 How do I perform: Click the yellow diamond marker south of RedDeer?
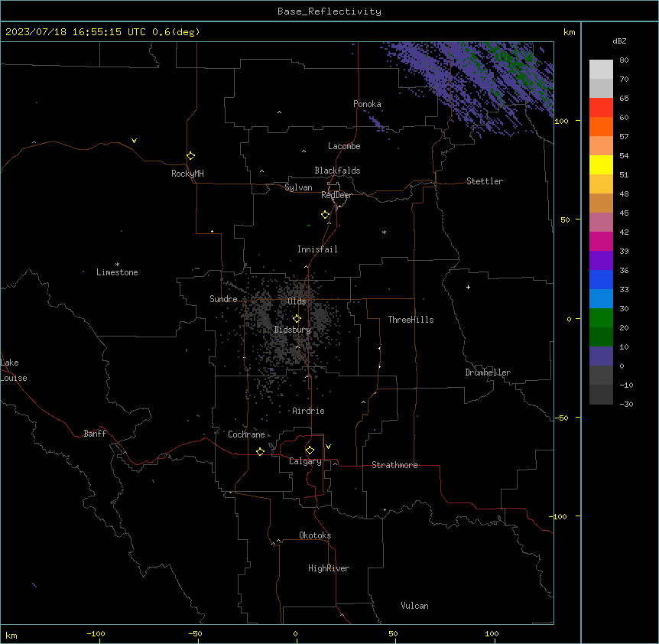pyautogui.click(x=325, y=215)
